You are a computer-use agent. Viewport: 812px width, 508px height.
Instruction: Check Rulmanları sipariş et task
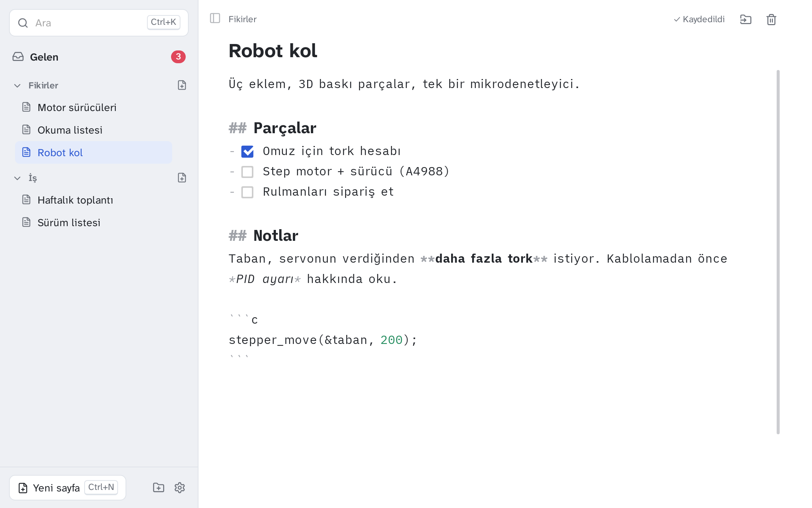(247, 192)
